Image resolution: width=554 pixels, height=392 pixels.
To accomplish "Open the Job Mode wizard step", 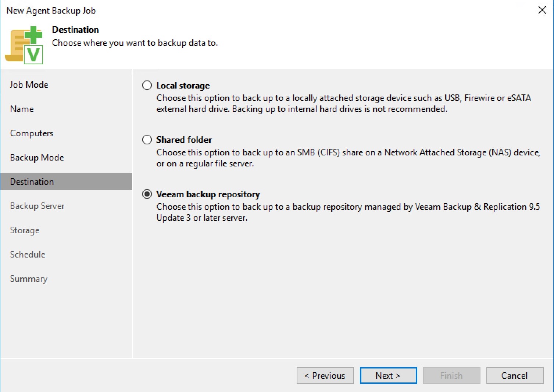I will (x=29, y=84).
